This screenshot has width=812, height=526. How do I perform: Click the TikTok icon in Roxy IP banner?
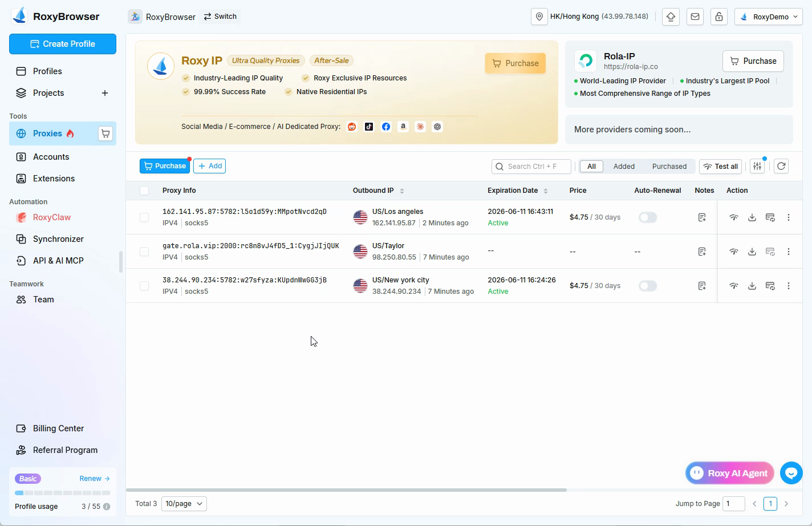click(x=369, y=127)
